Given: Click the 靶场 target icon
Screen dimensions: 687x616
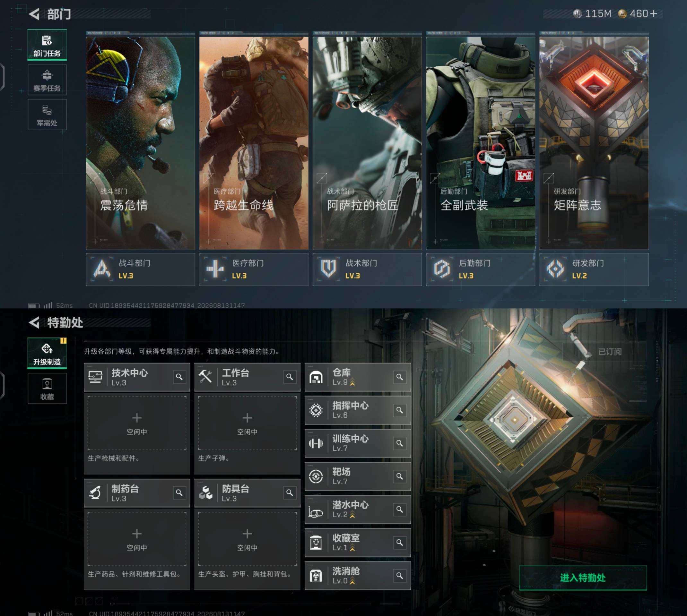Looking at the screenshot, I should tap(316, 476).
